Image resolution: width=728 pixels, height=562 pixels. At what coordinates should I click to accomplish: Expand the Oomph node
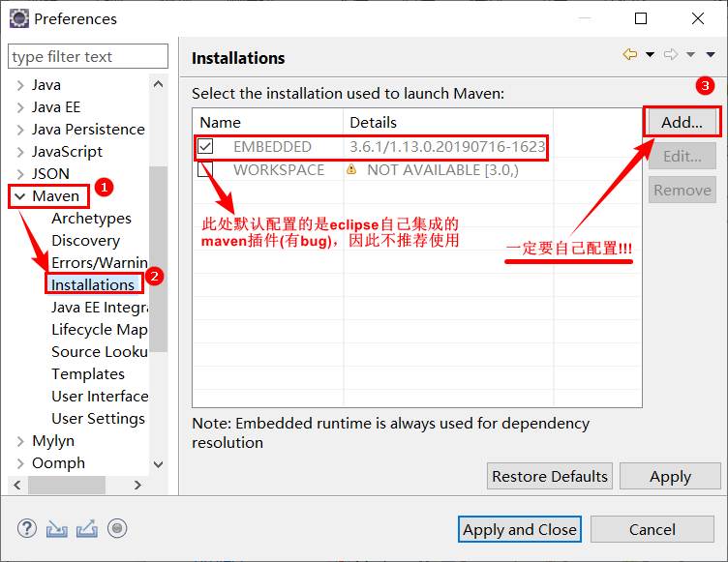pyautogui.click(x=20, y=463)
